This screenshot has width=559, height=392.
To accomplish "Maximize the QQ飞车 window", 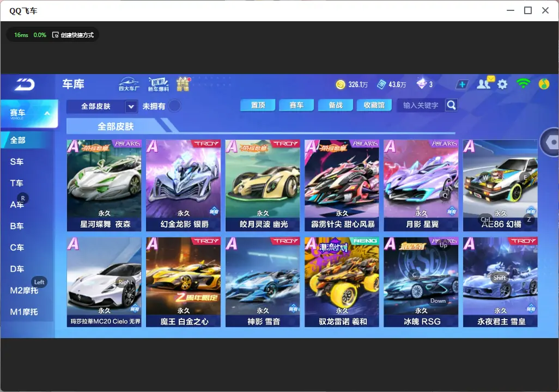I will click(528, 10).
